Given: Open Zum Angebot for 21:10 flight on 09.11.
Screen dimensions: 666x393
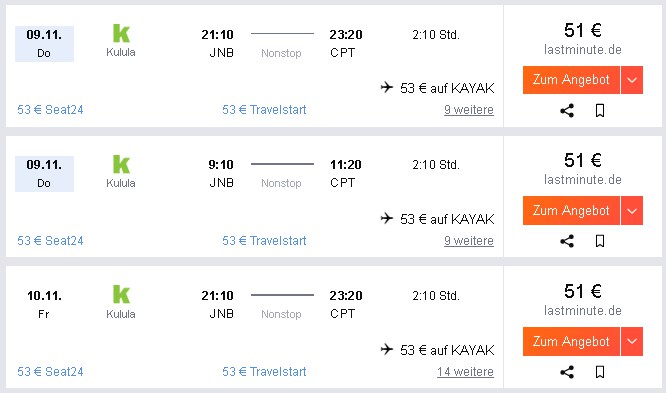Looking at the screenshot, I should [x=571, y=80].
